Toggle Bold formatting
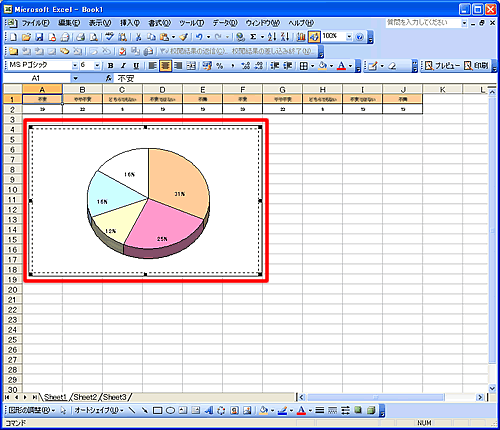This screenshot has height=430, width=500. [110, 66]
